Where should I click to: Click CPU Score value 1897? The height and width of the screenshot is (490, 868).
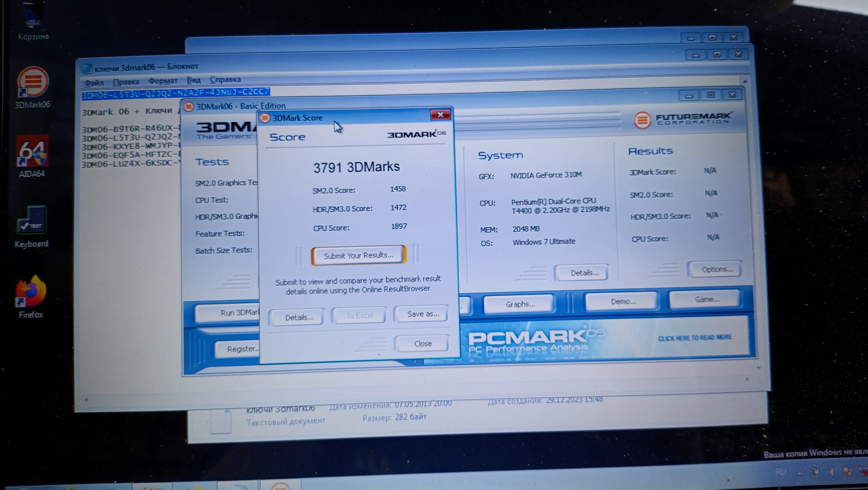tap(399, 226)
